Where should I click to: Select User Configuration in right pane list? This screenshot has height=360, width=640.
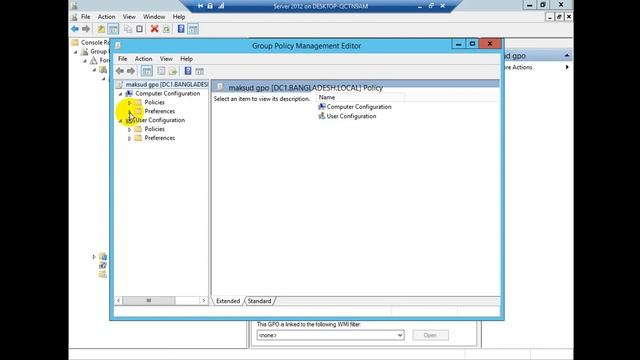pos(351,116)
